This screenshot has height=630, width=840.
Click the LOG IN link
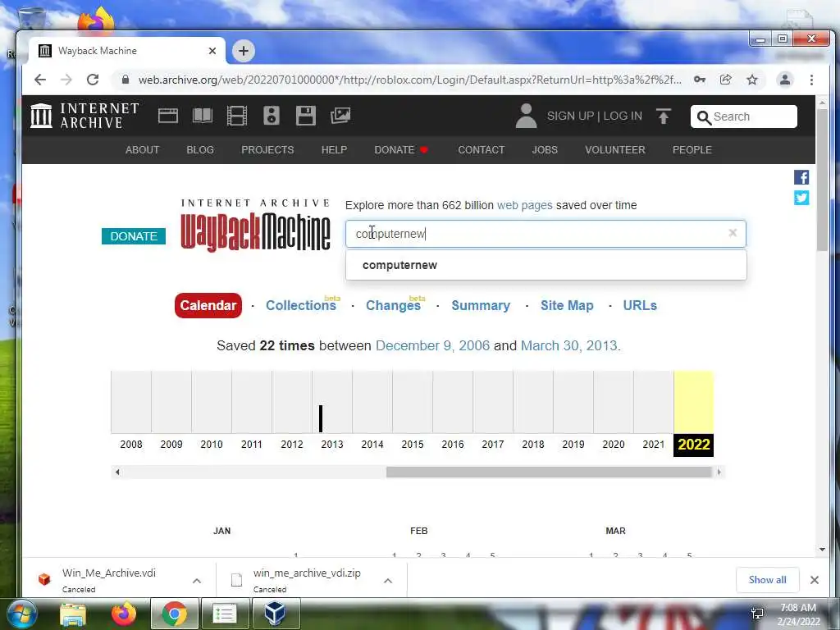tap(623, 116)
